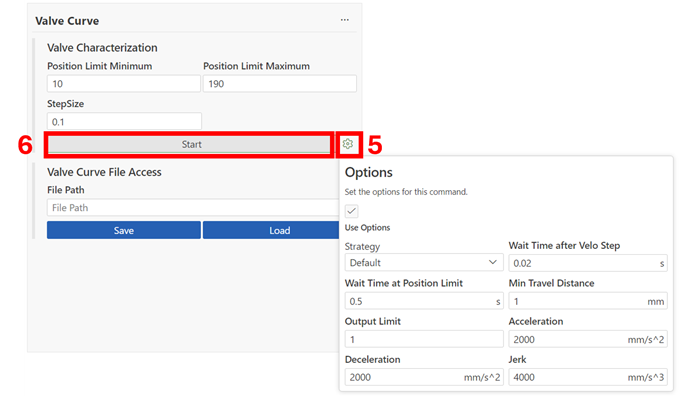Edit the StepSize field
Viewport: 680px width, 396px height.
[124, 121]
